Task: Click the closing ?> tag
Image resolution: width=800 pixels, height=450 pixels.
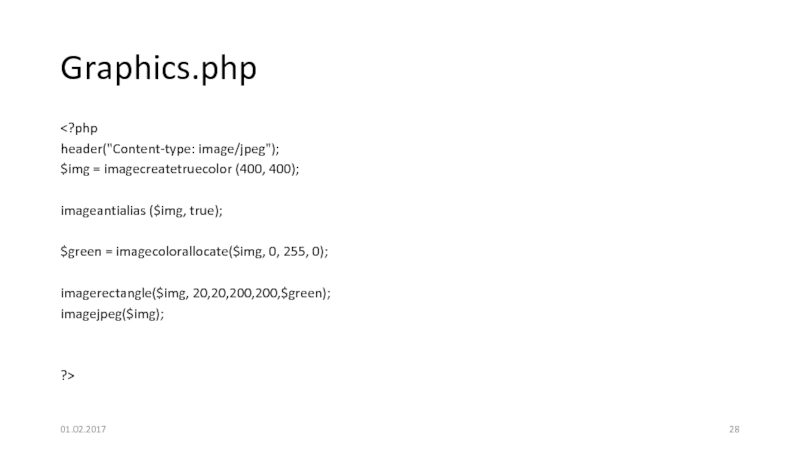Action: point(67,376)
